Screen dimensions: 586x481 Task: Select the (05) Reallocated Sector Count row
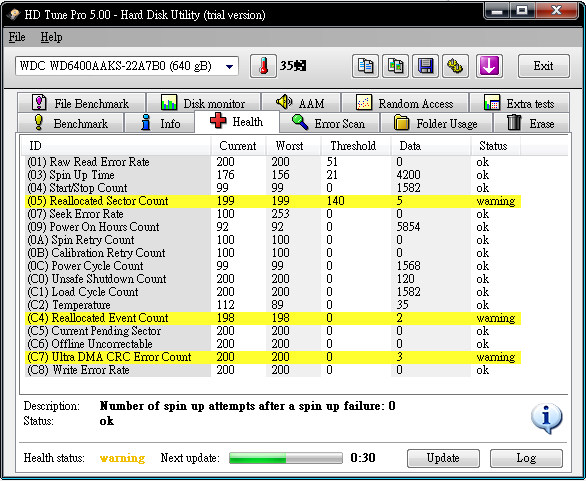273,201
